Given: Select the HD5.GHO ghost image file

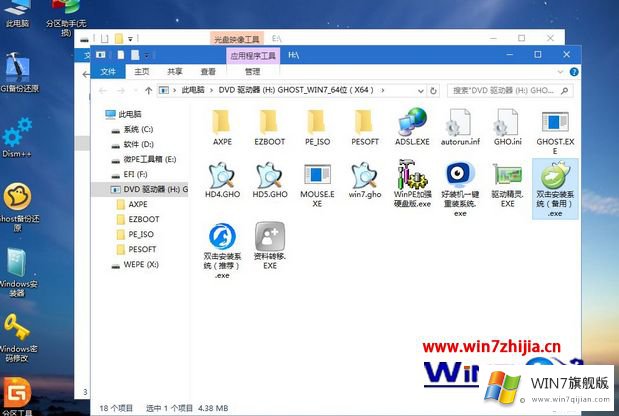Looking at the screenshot, I should coord(270,175).
